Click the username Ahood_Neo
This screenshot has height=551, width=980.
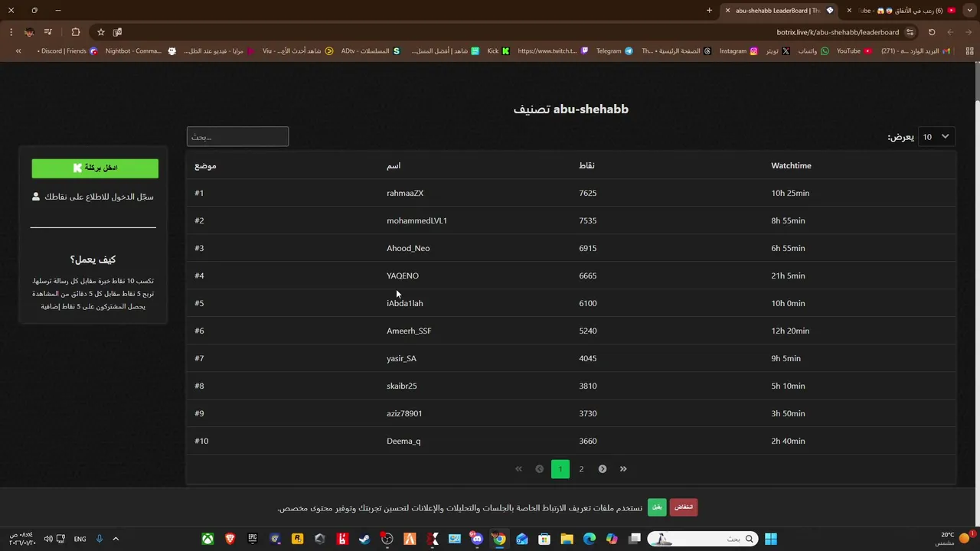pyautogui.click(x=408, y=248)
